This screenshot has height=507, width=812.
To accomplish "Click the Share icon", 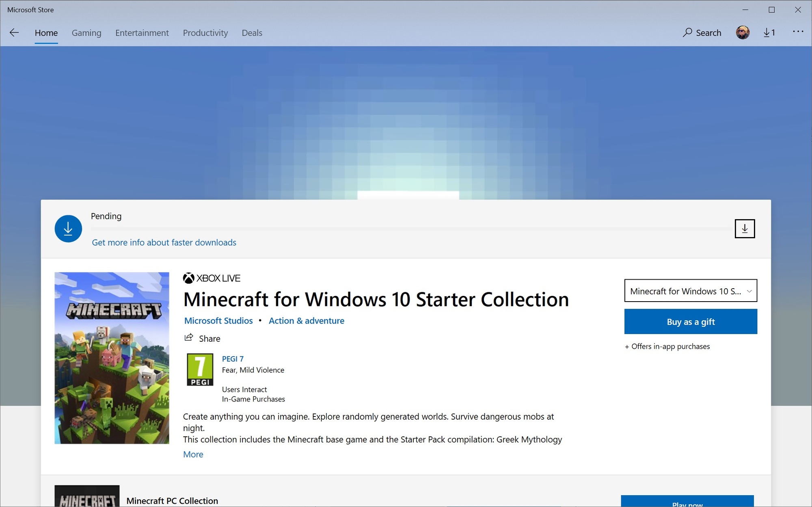I will (189, 338).
